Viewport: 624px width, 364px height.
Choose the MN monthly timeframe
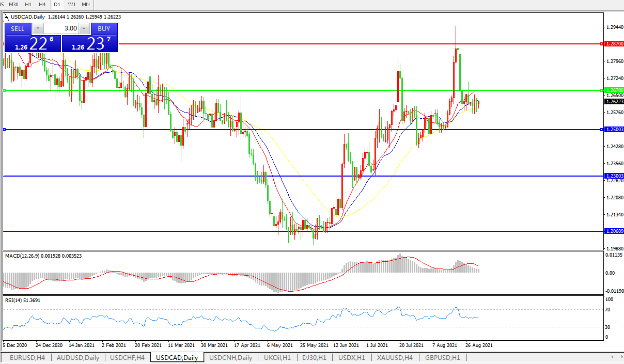(86, 4)
